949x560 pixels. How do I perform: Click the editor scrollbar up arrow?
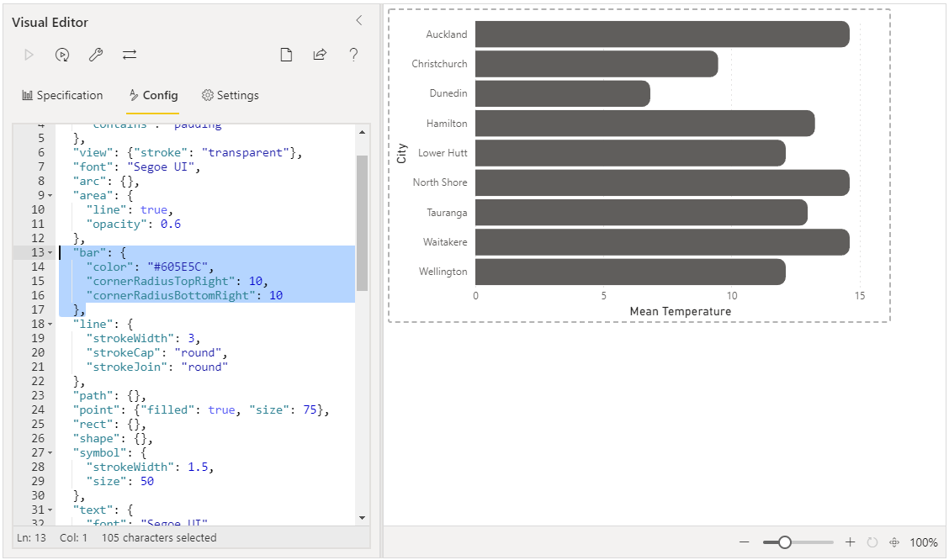[x=362, y=132]
